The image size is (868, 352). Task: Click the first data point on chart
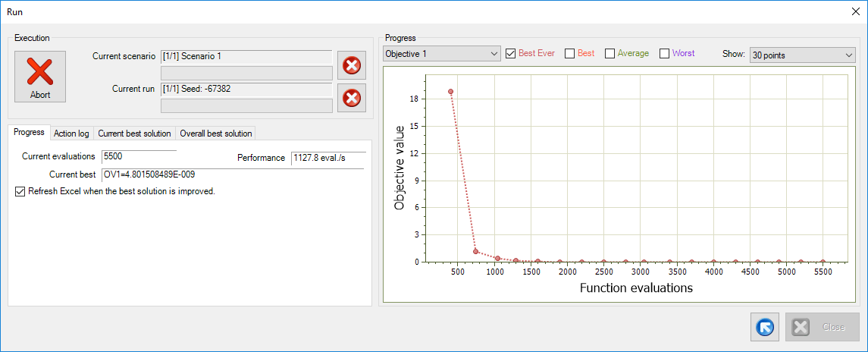tap(450, 92)
